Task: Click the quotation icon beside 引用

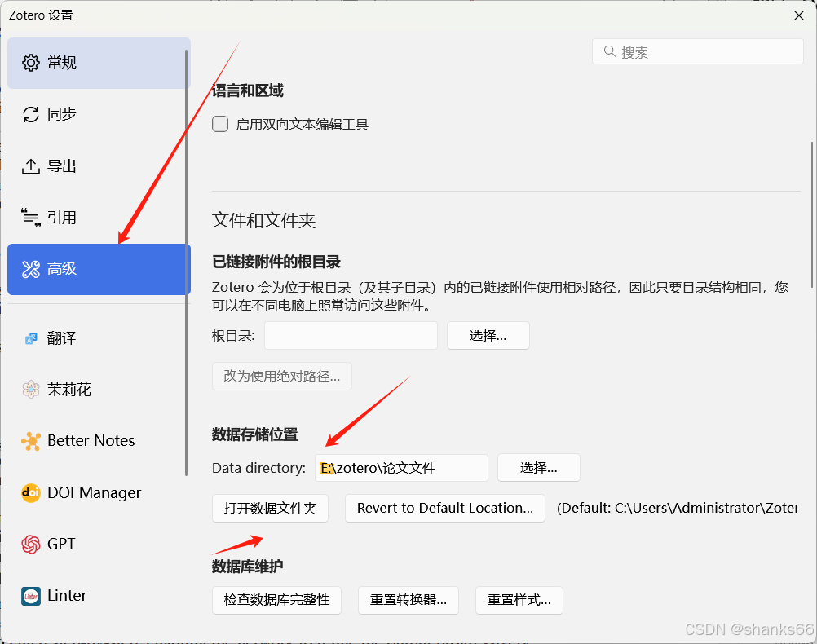Action: (x=31, y=218)
